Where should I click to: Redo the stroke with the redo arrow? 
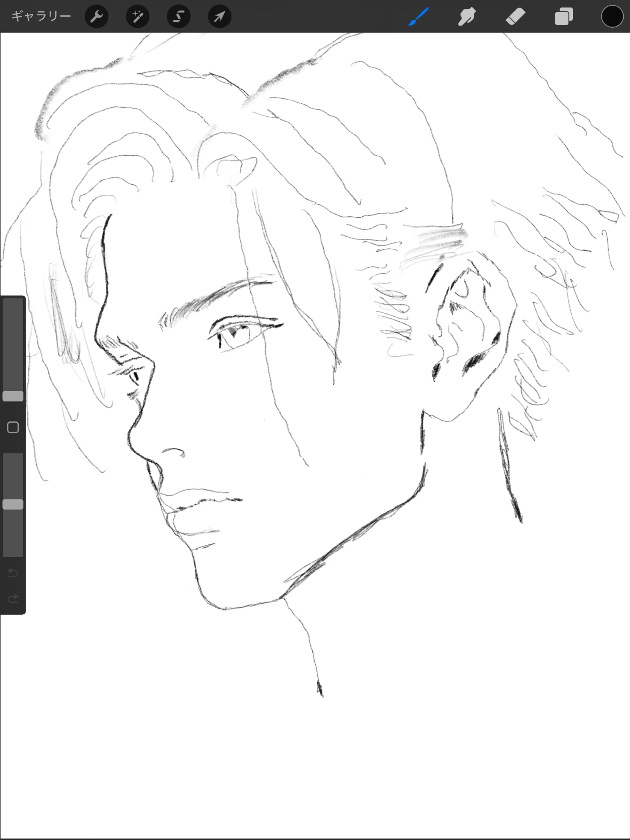pyautogui.click(x=13, y=599)
